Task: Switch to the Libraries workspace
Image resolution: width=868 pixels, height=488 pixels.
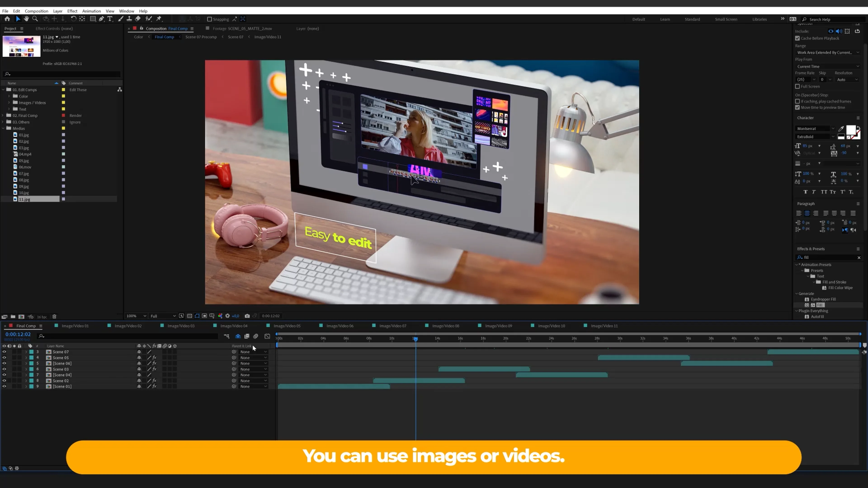Action: pyautogui.click(x=759, y=19)
